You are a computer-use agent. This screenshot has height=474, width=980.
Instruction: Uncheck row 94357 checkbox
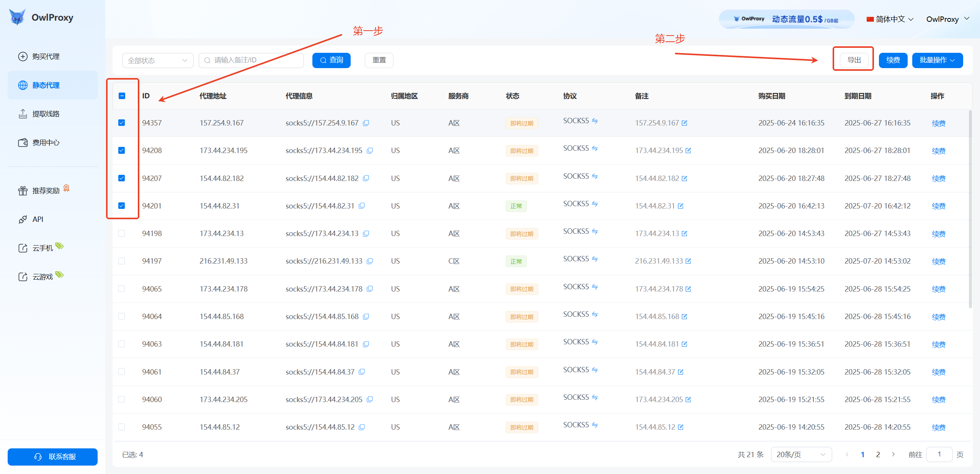click(x=122, y=123)
